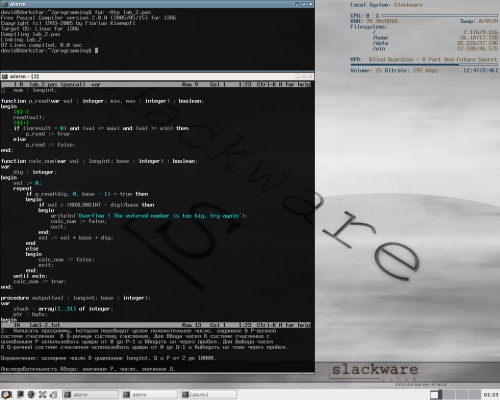This screenshot has width=500, height=400.
Task: Click the 'Local System: Slackware' desktop monitor header
Action: tap(386, 5)
